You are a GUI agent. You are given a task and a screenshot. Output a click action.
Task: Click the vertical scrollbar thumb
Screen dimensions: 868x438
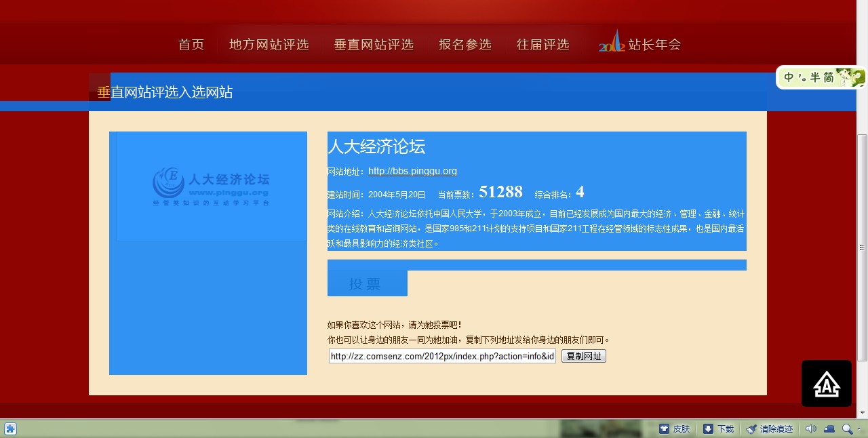point(862,247)
